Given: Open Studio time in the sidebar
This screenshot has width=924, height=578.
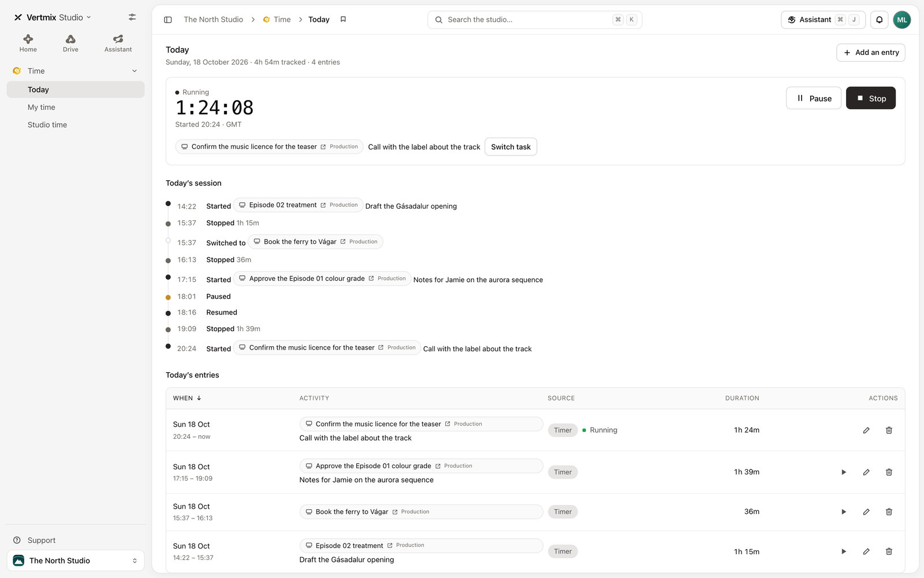Looking at the screenshot, I should click(76, 125).
